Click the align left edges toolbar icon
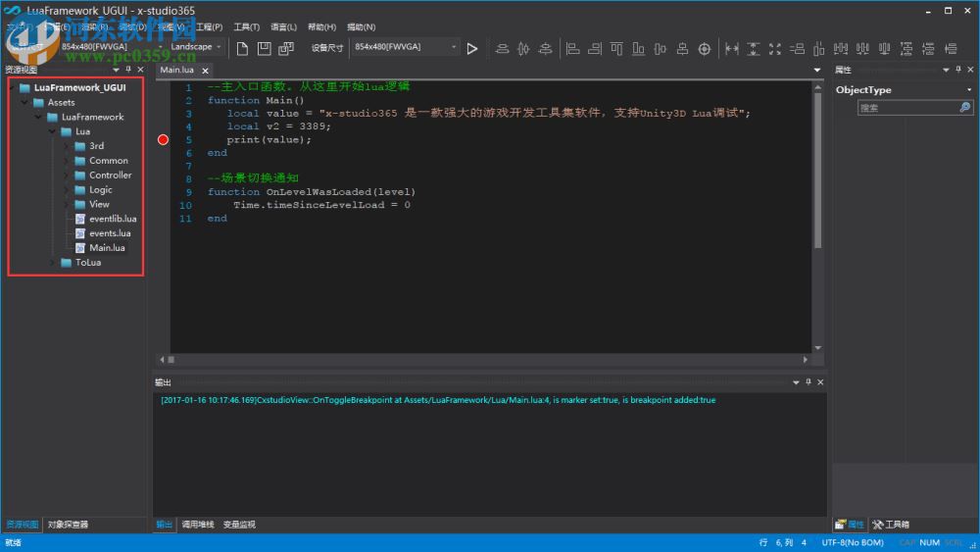The image size is (980, 552). coord(572,48)
